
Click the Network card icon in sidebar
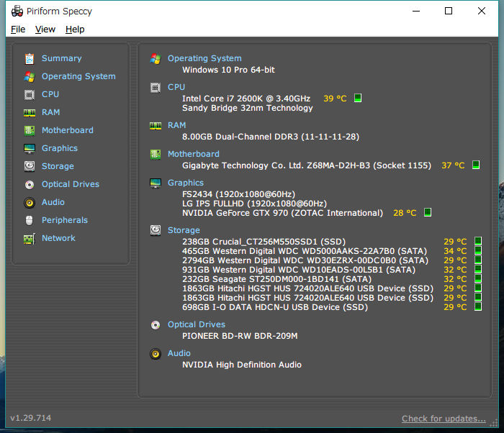[30, 239]
